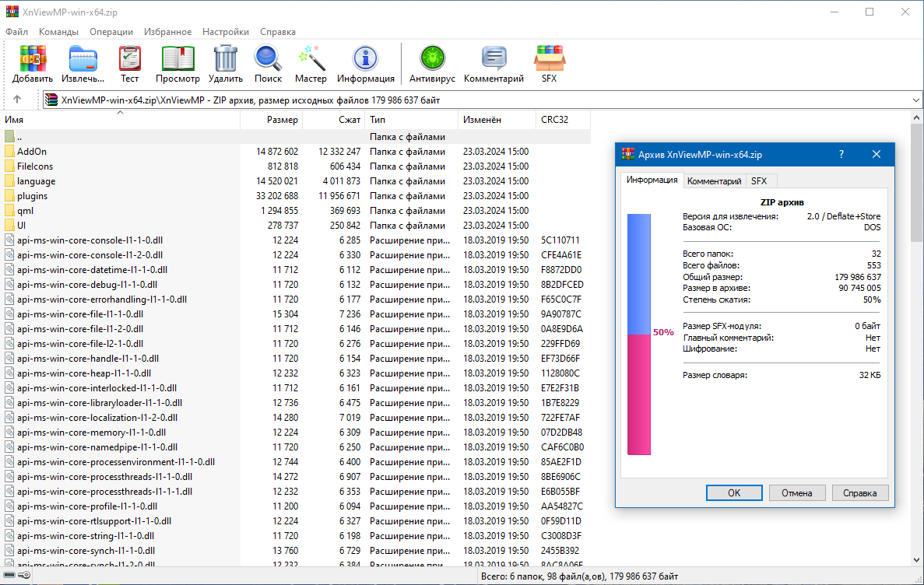The height and width of the screenshot is (585, 924).
Task: Click icon of api-ms-win-core-console-l1-1-0.dll
Action: [x=9, y=240]
